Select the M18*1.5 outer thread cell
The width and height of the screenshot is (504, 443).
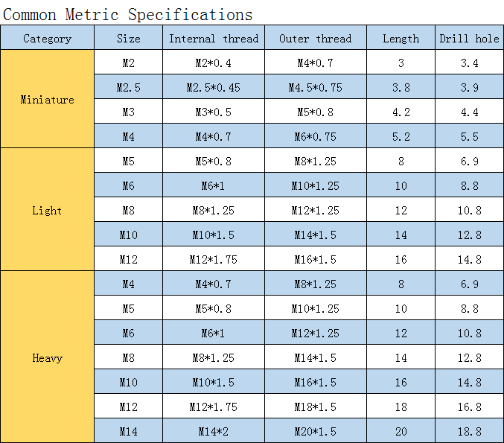point(316,406)
